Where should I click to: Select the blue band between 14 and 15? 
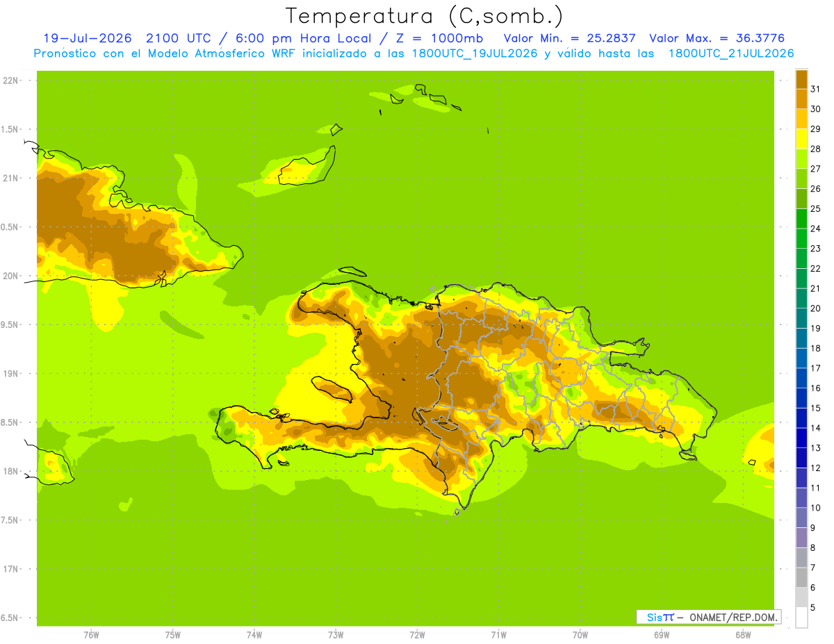point(801,418)
